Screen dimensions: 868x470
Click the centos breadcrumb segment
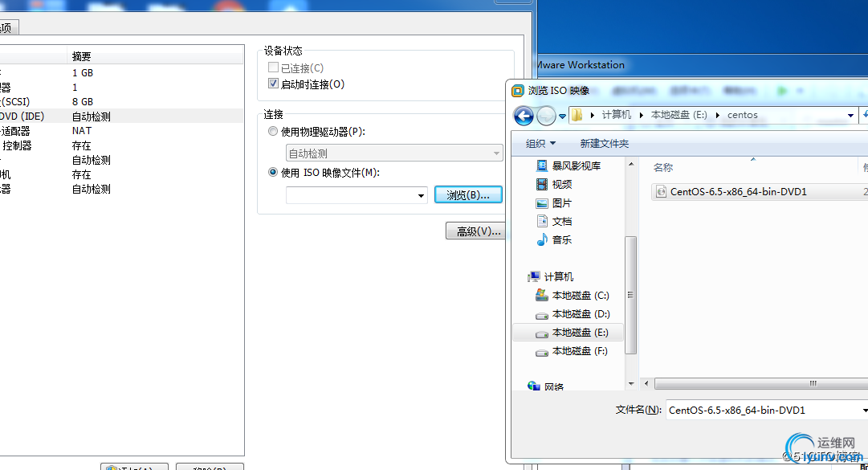pyautogui.click(x=743, y=115)
